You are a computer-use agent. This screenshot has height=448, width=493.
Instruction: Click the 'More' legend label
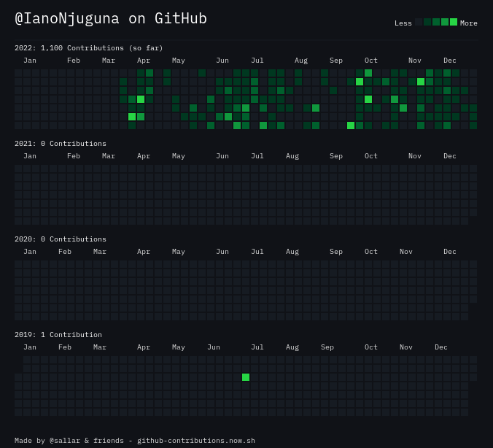[468, 23]
